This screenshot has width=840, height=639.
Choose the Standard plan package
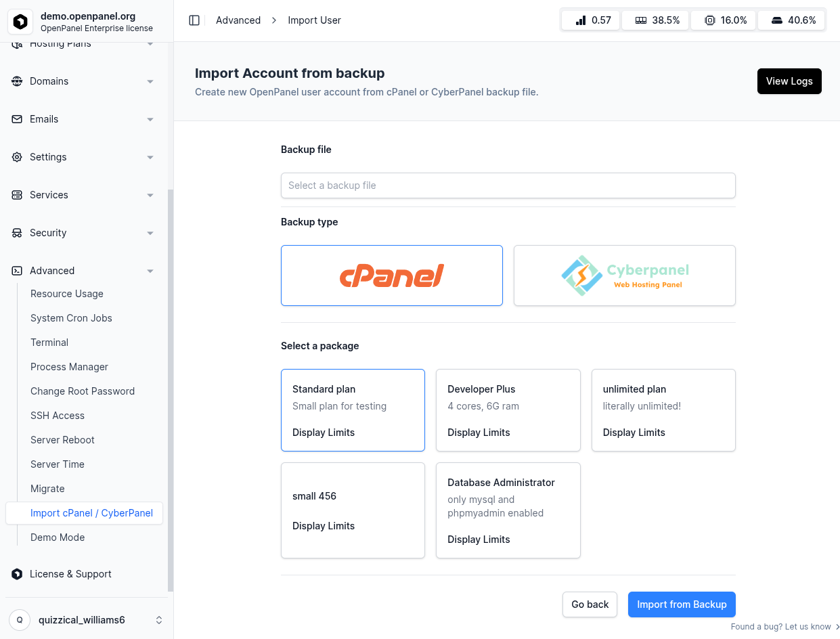tap(353, 410)
